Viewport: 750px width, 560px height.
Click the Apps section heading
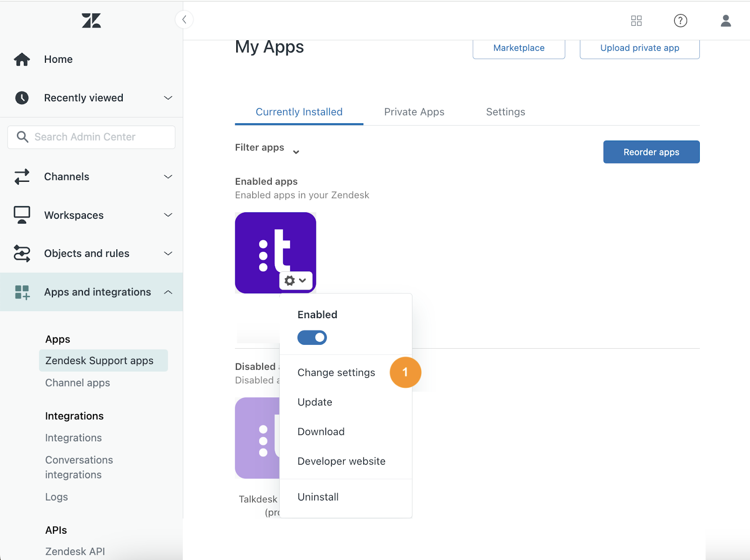click(x=58, y=339)
